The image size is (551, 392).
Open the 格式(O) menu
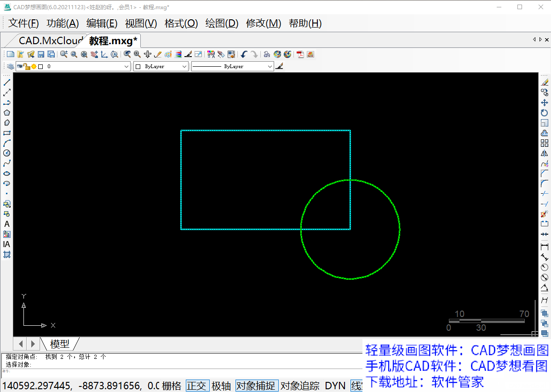pyautogui.click(x=181, y=23)
